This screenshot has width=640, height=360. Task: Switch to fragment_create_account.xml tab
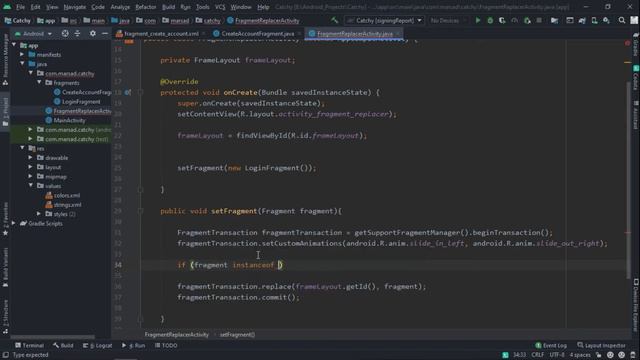[160, 33]
